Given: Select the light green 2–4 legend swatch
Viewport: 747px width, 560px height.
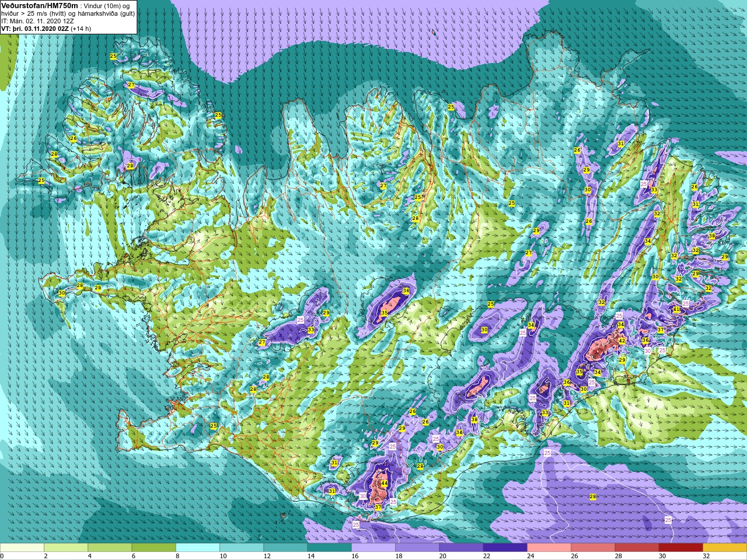Looking at the screenshot, I should [x=66, y=548].
